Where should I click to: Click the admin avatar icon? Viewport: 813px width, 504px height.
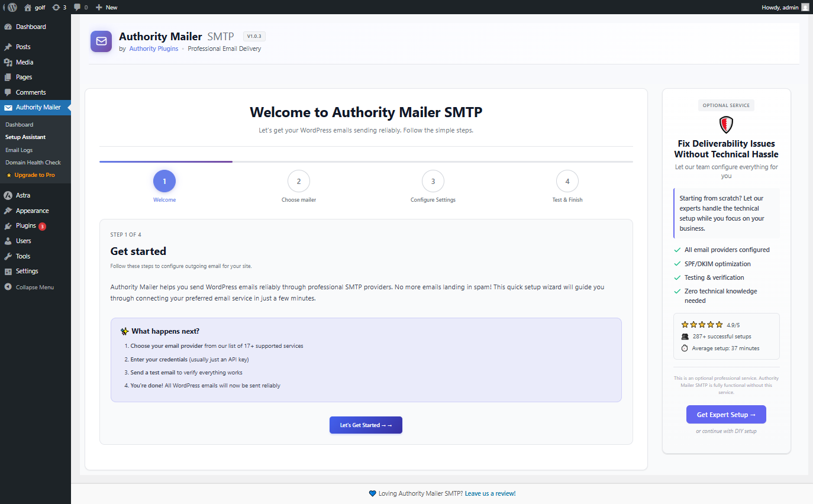[x=805, y=7]
